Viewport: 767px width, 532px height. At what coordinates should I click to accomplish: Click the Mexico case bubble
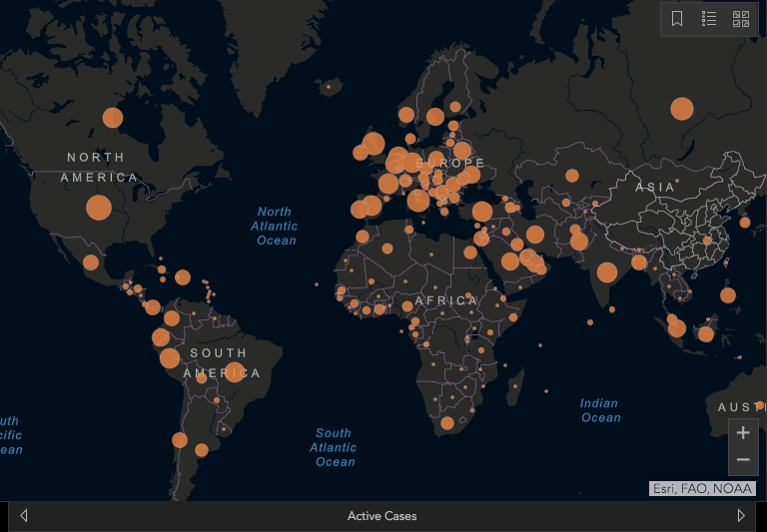[x=91, y=263]
